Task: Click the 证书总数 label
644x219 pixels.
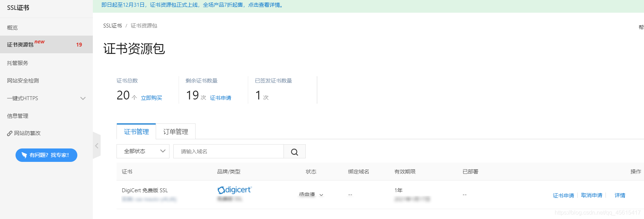Action: click(127, 81)
